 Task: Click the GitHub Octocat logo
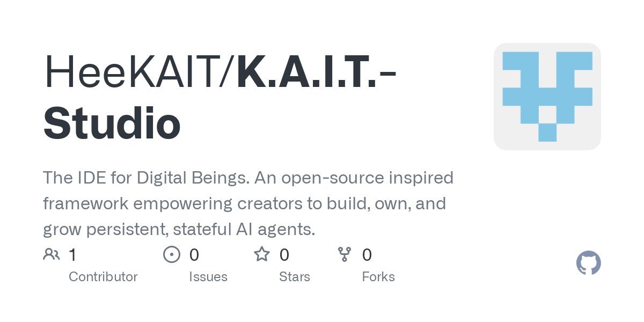588,264
